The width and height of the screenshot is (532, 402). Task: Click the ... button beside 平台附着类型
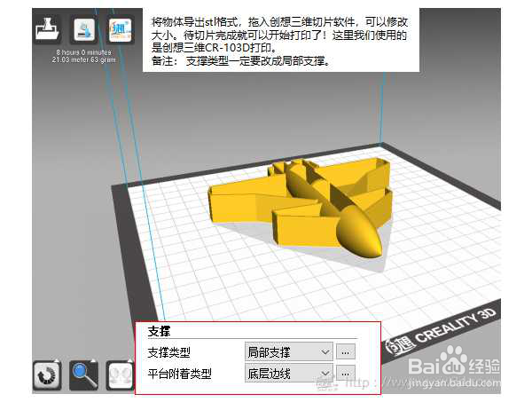pos(346,373)
